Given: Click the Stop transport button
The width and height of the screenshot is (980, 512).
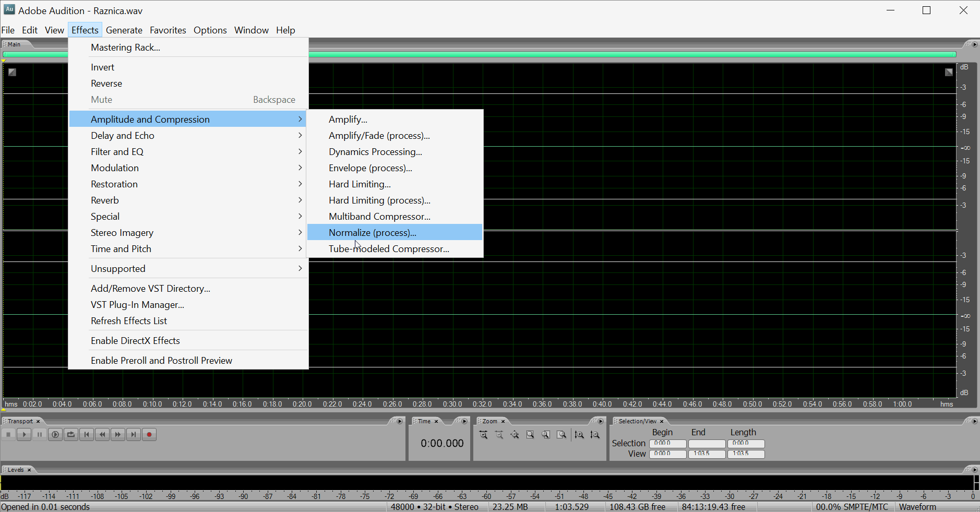Looking at the screenshot, I should [x=8, y=434].
